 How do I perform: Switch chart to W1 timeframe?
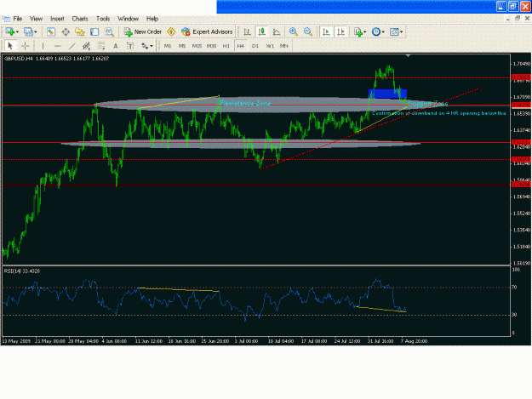(270, 46)
